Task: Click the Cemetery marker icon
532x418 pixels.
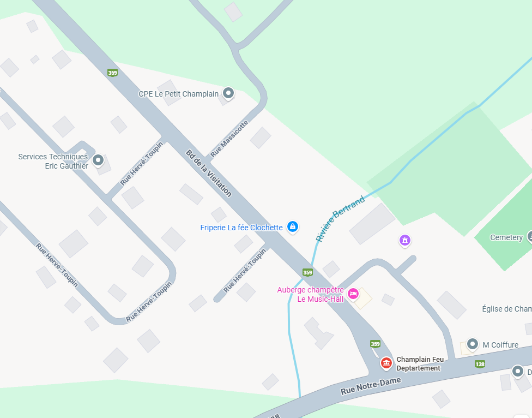Action: (x=529, y=236)
